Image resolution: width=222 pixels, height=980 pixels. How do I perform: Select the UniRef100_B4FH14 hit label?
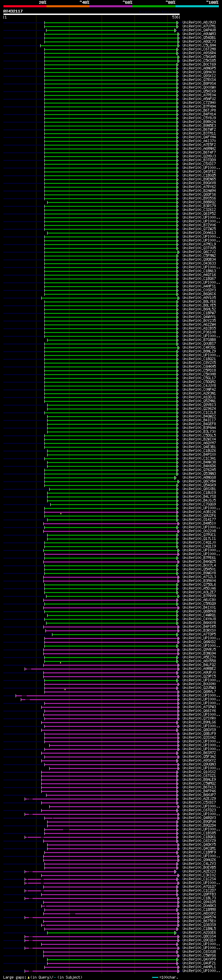point(199,114)
